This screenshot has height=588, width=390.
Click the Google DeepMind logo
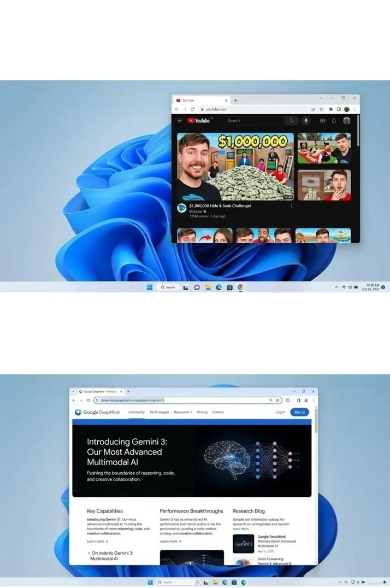click(97, 412)
